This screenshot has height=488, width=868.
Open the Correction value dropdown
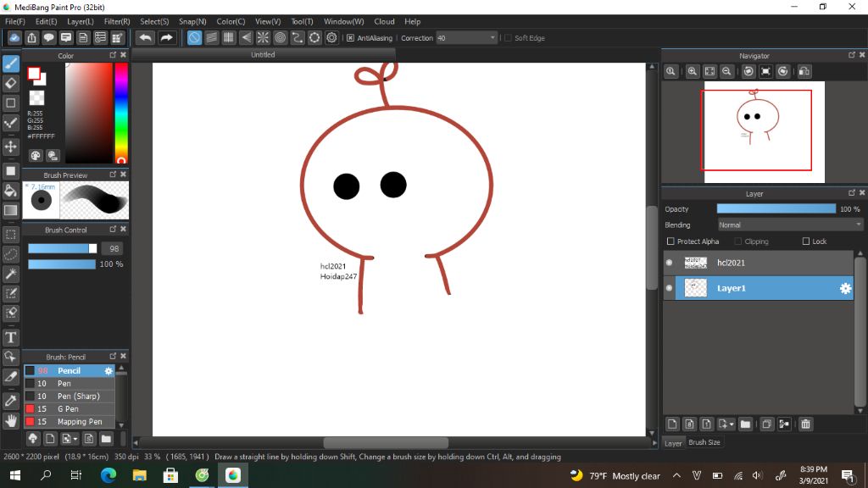click(x=492, y=37)
